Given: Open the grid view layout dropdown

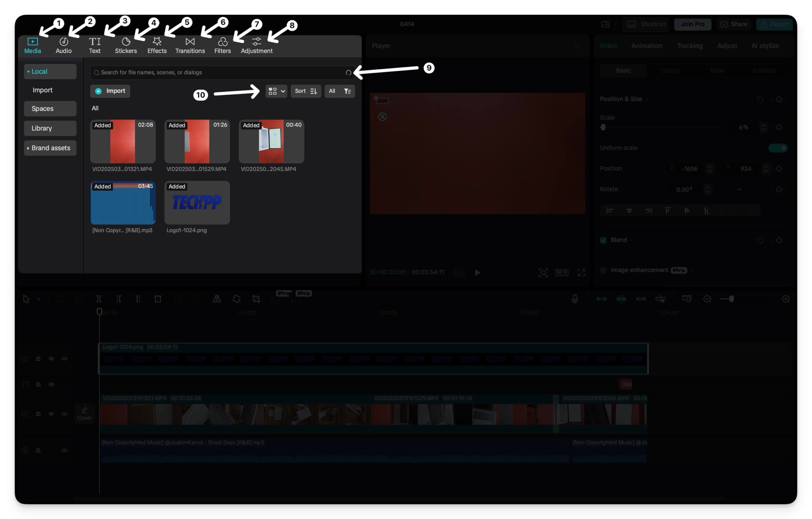Looking at the screenshot, I should point(276,91).
